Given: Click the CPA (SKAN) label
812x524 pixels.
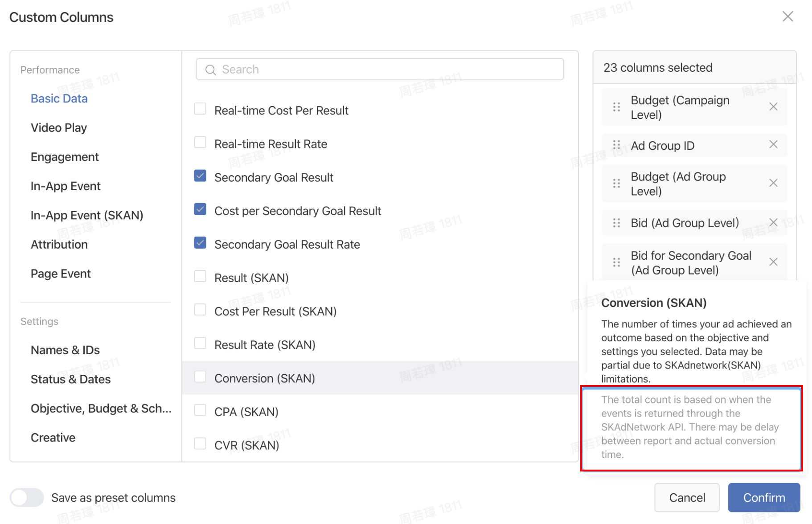Looking at the screenshot, I should (246, 412).
